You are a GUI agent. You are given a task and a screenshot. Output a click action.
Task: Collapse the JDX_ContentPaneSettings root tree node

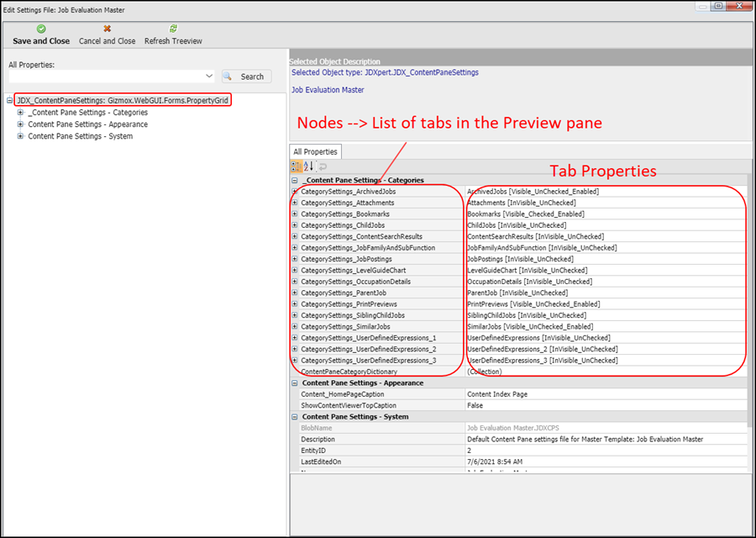click(9, 100)
